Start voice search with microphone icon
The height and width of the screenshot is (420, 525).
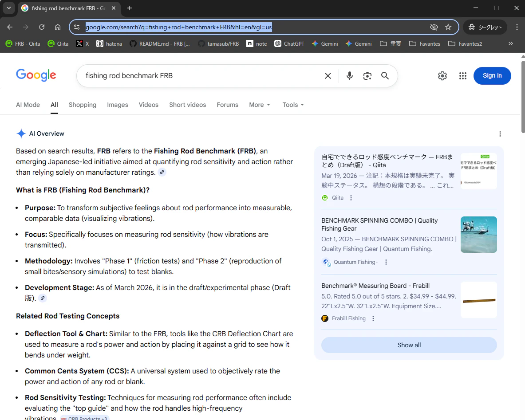click(350, 76)
